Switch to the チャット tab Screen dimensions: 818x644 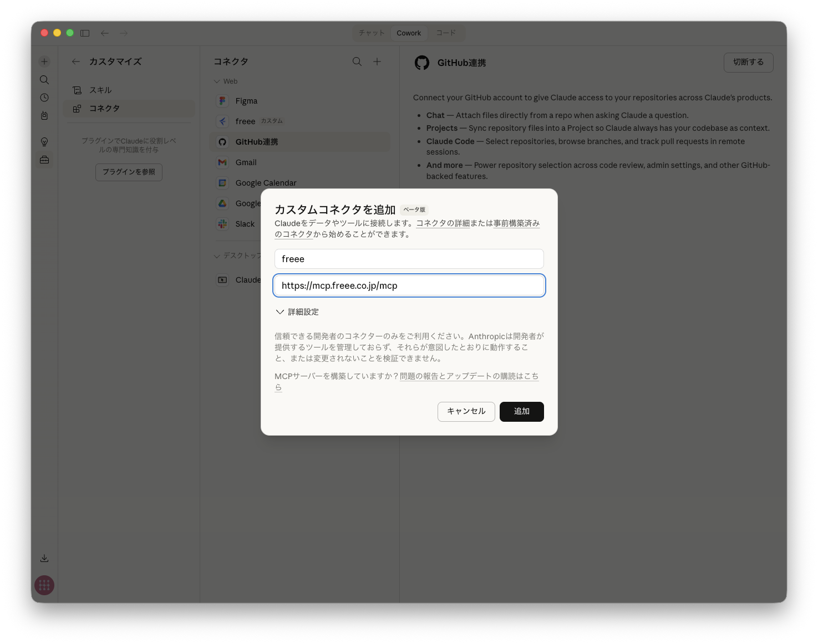coord(372,33)
